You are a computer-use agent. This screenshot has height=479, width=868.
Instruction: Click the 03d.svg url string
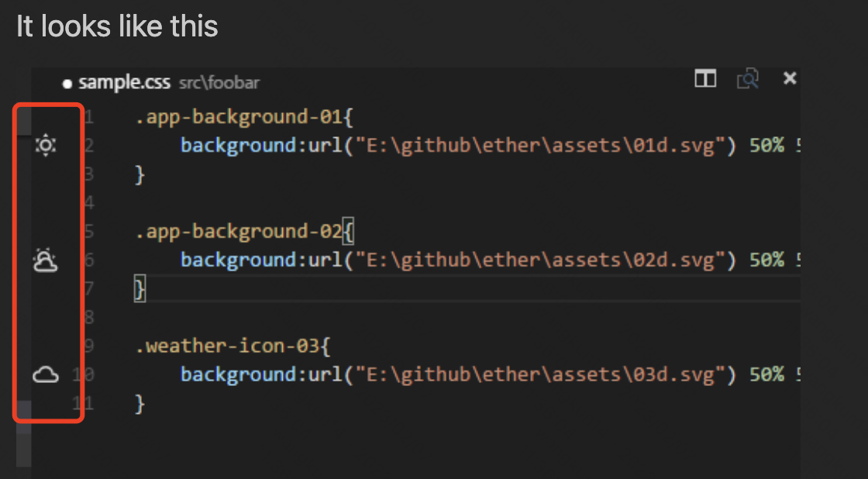(x=539, y=375)
